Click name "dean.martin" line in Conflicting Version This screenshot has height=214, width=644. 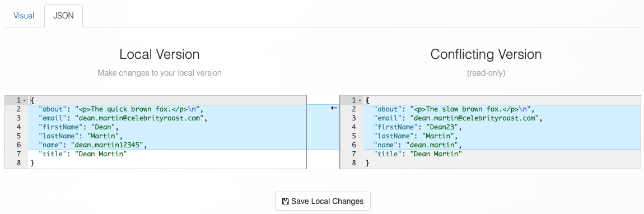point(502,145)
